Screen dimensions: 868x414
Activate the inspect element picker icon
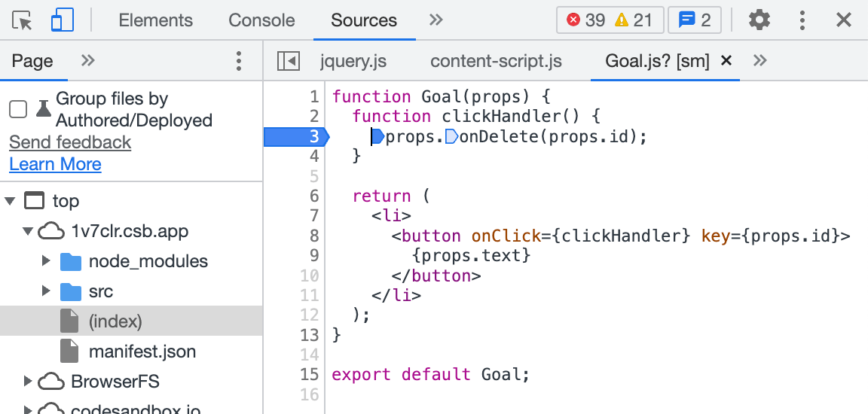(x=22, y=20)
